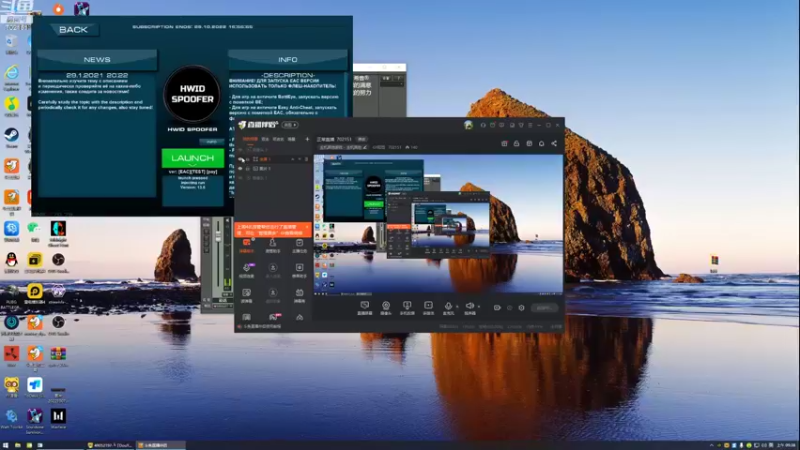800x450 pixels.
Task: Click the pill button next to room number 702151
Action: (x=361, y=139)
